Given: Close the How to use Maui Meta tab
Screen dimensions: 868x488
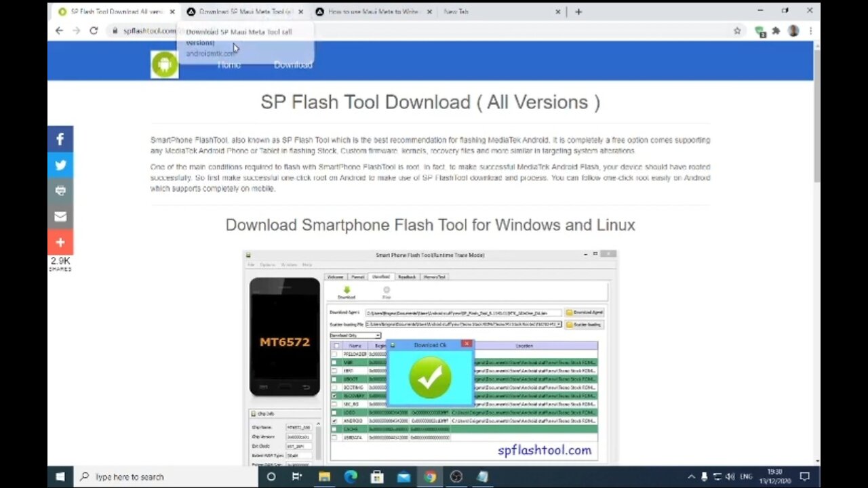Looking at the screenshot, I should click(430, 12).
